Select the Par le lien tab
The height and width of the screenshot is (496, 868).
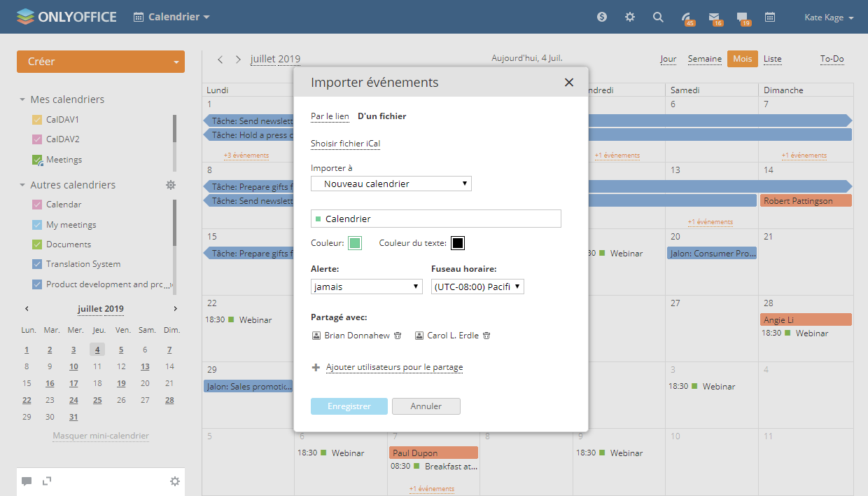tap(330, 116)
